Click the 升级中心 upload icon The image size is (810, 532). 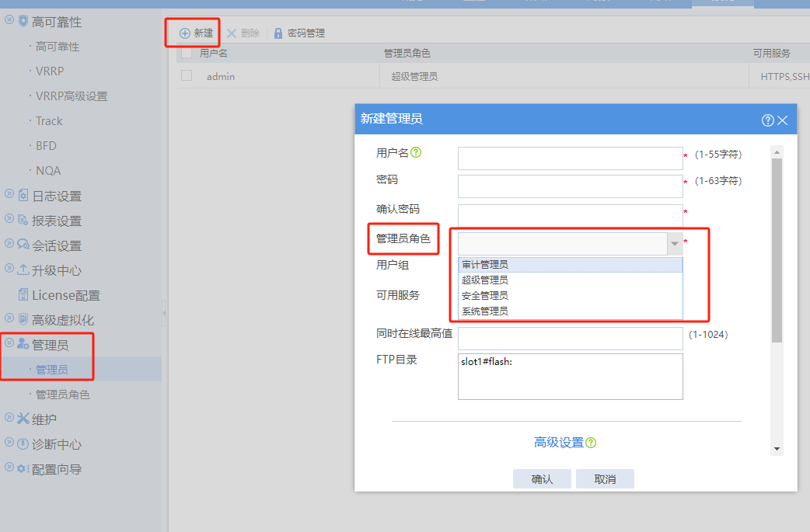click(23, 269)
